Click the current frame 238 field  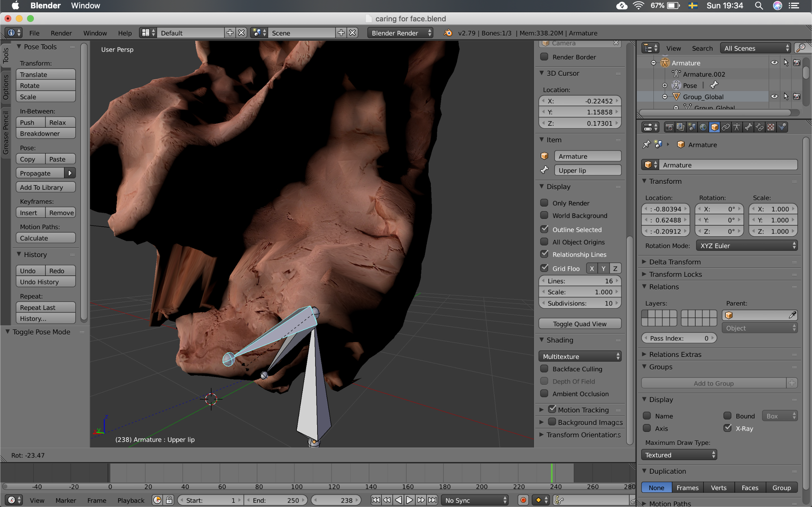point(336,500)
